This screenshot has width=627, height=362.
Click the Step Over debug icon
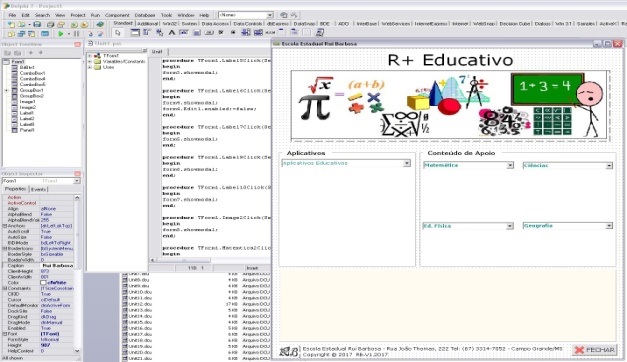tap(100, 34)
